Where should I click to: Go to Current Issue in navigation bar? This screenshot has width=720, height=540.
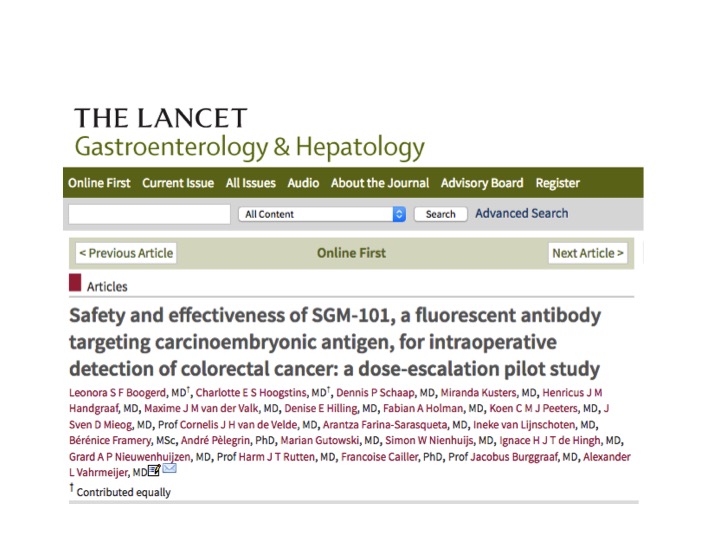click(178, 183)
